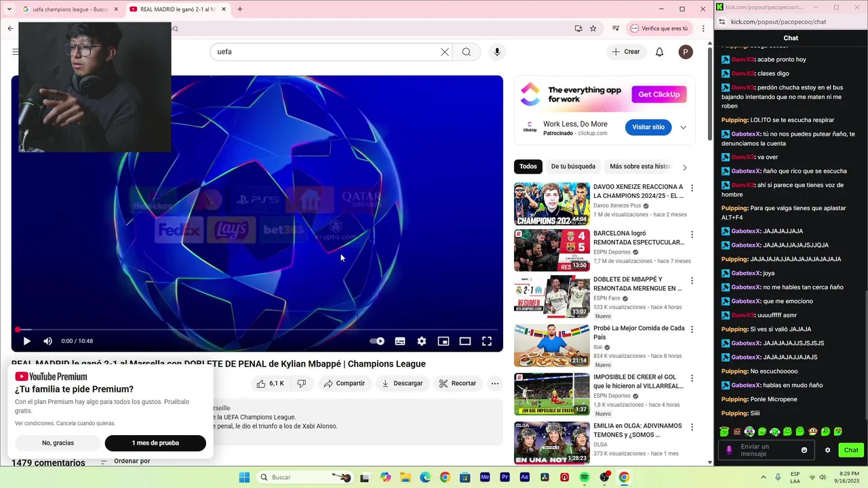Bookmark this page with star icon
This screenshot has height=488, width=868.
[x=593, y=28]
